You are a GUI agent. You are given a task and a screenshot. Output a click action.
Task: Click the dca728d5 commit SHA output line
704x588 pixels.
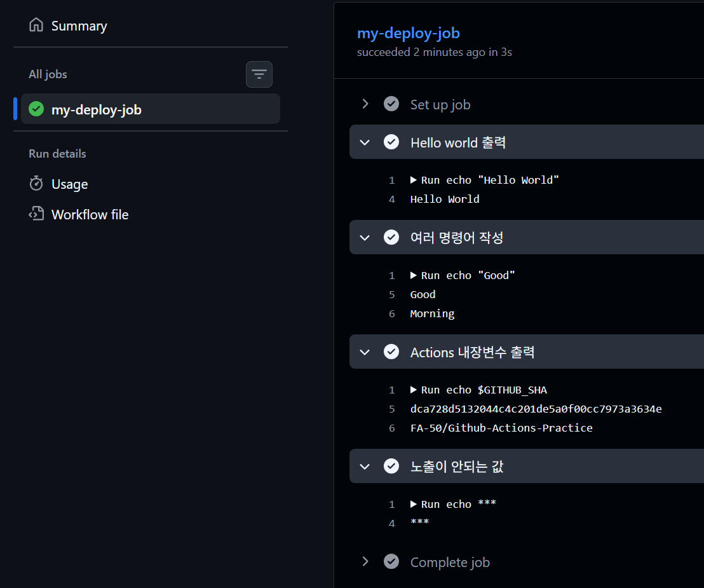click(x=536, y=409)
